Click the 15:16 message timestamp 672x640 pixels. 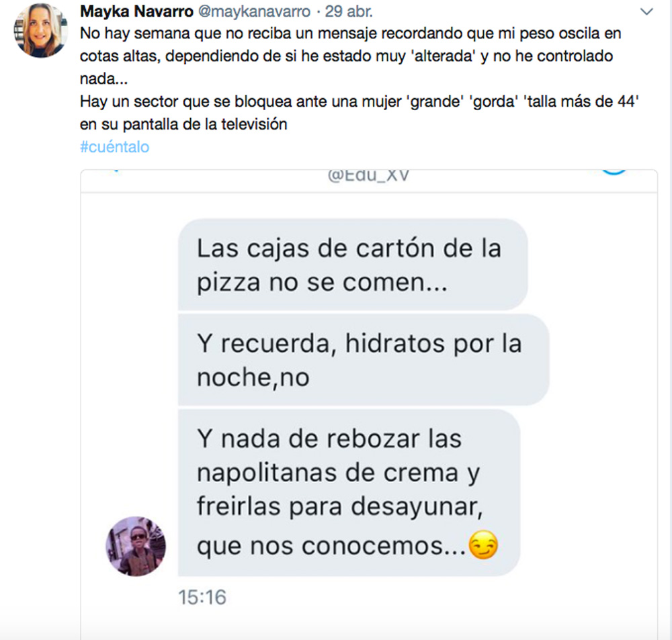[202, 597]
